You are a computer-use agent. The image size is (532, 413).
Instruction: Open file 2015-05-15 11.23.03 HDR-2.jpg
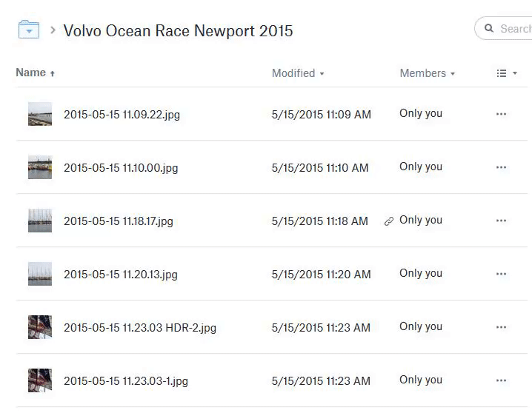pos(139,328)
